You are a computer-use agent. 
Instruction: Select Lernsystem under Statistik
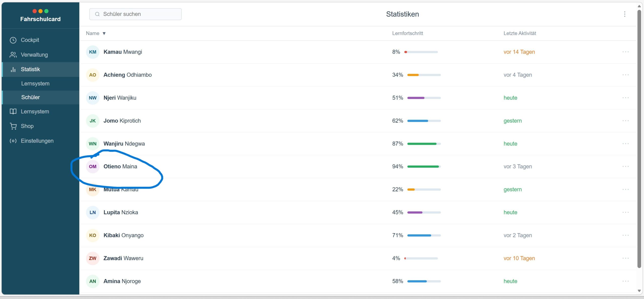pyautogui.click(x=35, y=84)
